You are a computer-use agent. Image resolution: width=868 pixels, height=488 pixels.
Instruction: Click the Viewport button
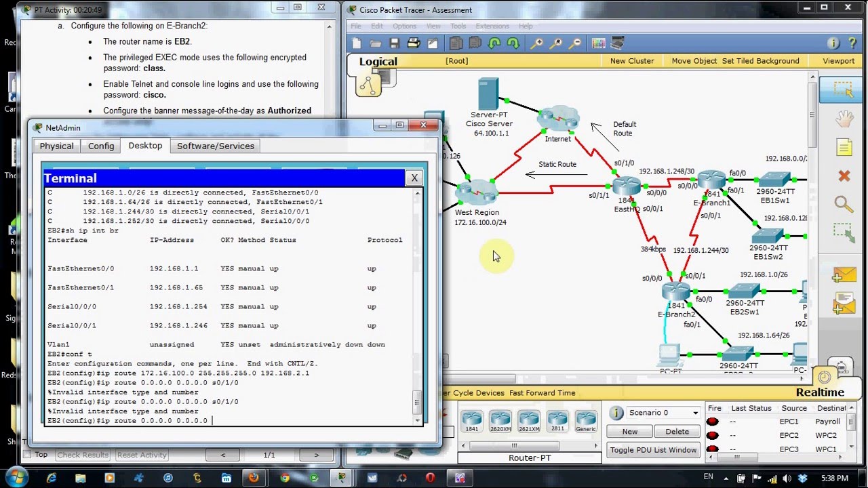839,61
